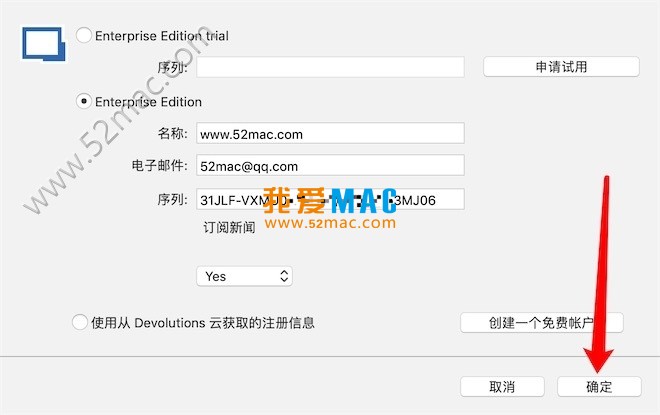Confirm registration with the 确定 button
The width and height of the screenshot is (660, 415).
click(598, 386)
